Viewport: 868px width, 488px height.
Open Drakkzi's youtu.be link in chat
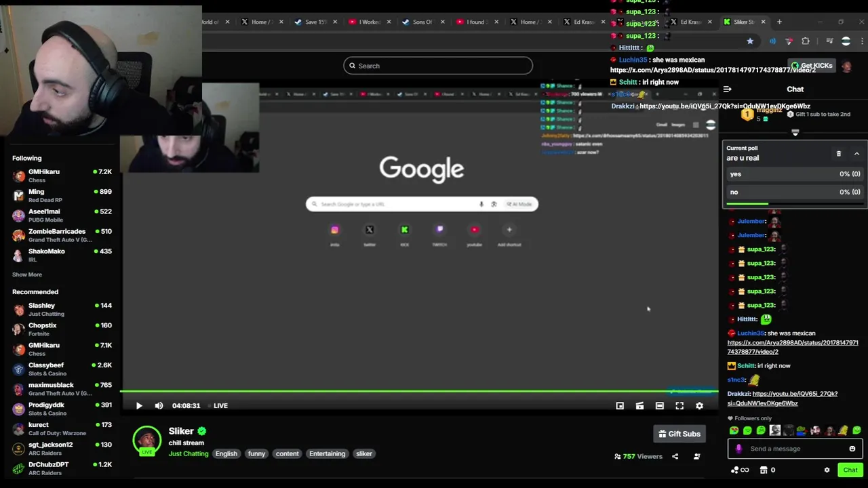783,399
